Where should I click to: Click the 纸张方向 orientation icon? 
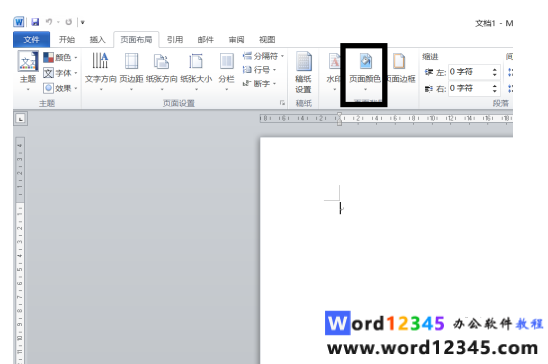pos(161,61)
